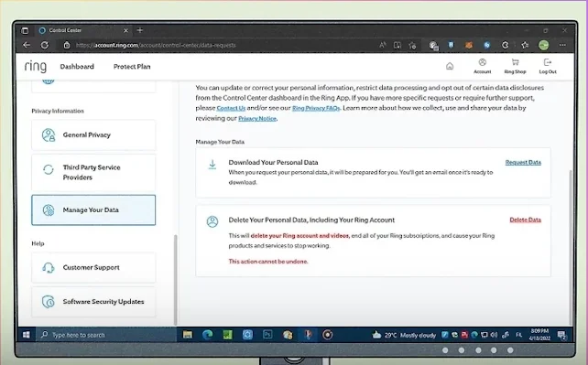588x365 pixels.
Task: Close the Control Center tab
Action: point(126,30)
